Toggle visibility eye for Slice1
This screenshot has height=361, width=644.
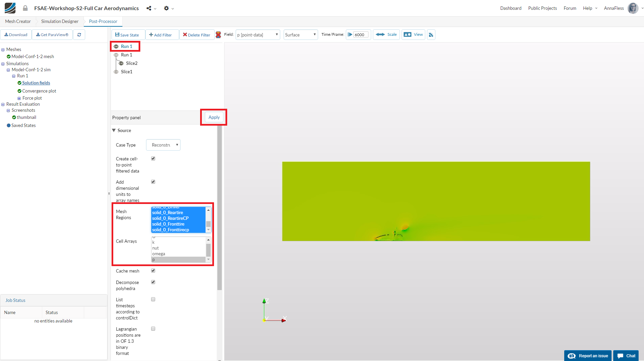(x=116, y=72)
